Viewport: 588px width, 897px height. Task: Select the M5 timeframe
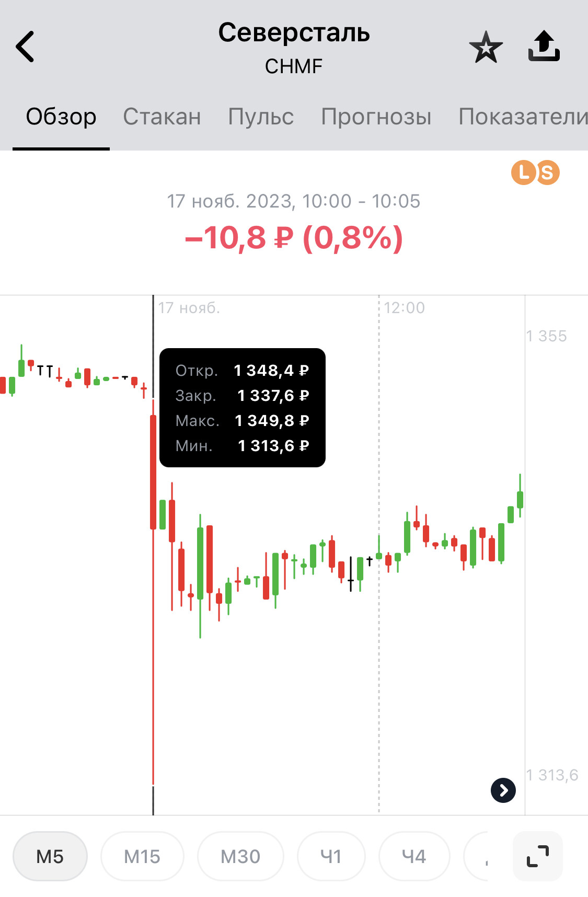click(x=50, y=856)
